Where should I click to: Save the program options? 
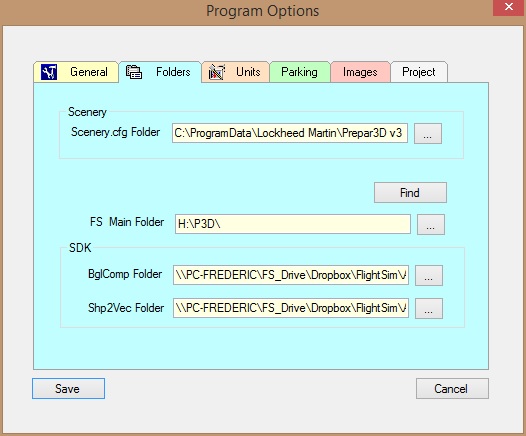(x=68, y=389)
